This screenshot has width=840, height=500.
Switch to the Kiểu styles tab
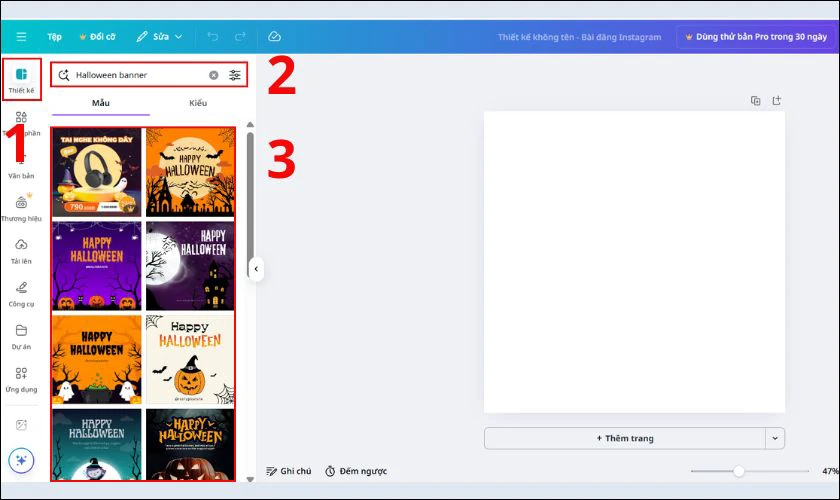(198, 103)
